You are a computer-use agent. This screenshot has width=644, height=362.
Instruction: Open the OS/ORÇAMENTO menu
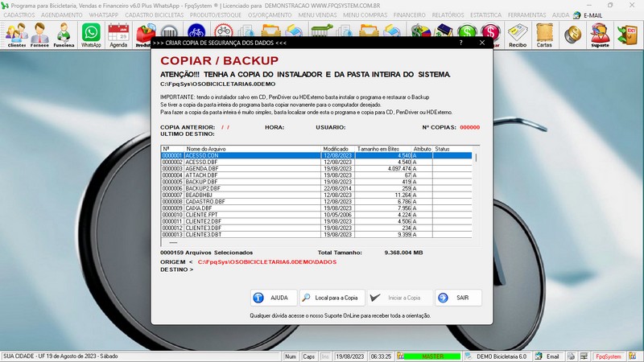pyautogui.click(x=270, y=14)
